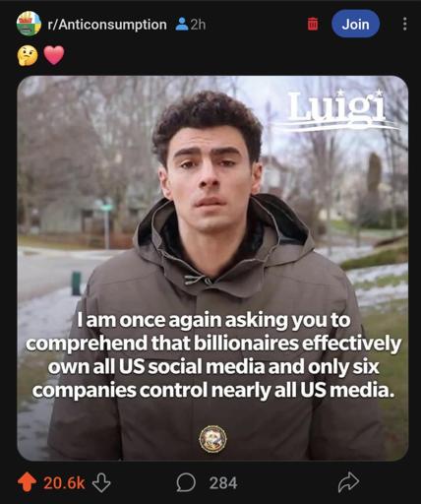Click the blue user profile icon
Image resolution: width=421 pixels, height=504 pixels.
(182, 24)
